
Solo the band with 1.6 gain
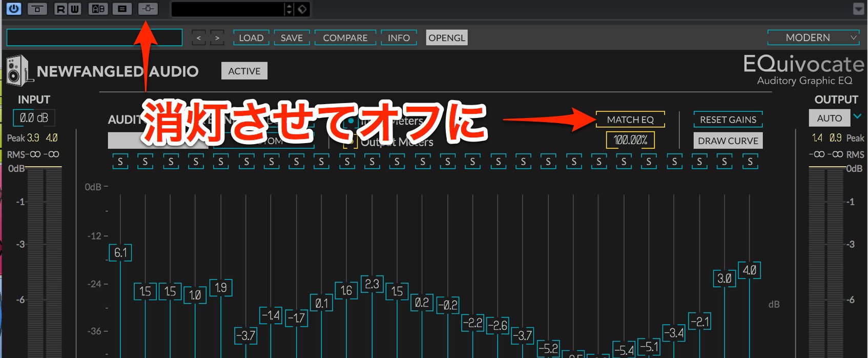click(347, 162)
